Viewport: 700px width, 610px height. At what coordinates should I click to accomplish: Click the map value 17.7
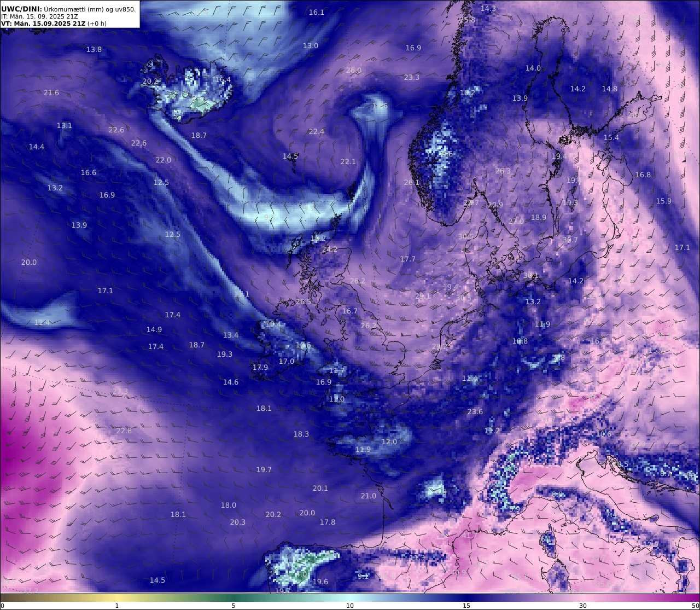point(408,259)
